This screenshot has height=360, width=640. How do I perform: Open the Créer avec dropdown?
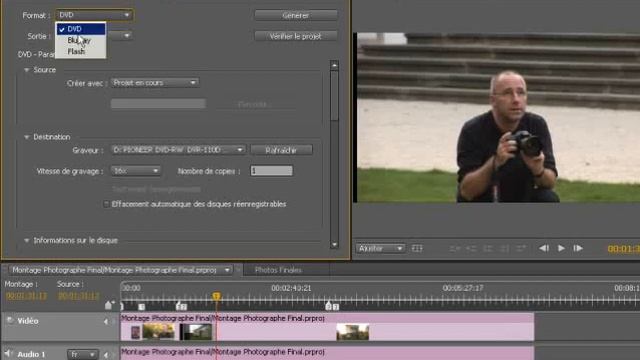(155, 83)
